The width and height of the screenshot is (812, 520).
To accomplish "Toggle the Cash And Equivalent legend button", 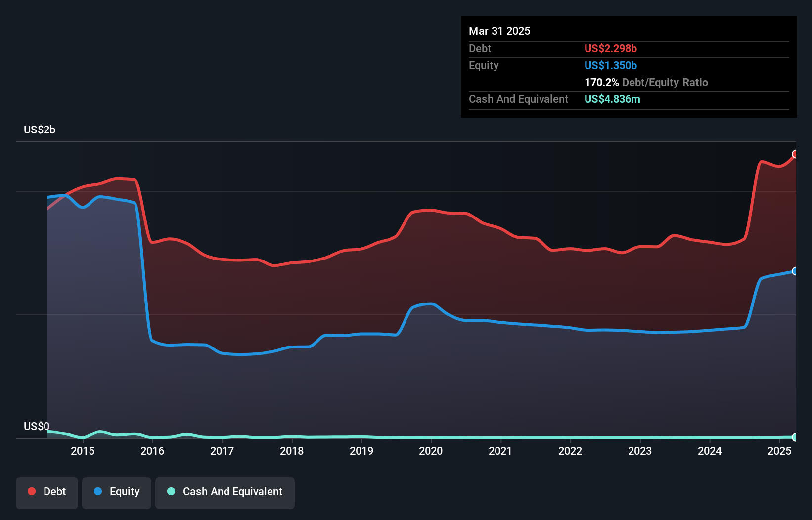I will (x=225, y=493).
